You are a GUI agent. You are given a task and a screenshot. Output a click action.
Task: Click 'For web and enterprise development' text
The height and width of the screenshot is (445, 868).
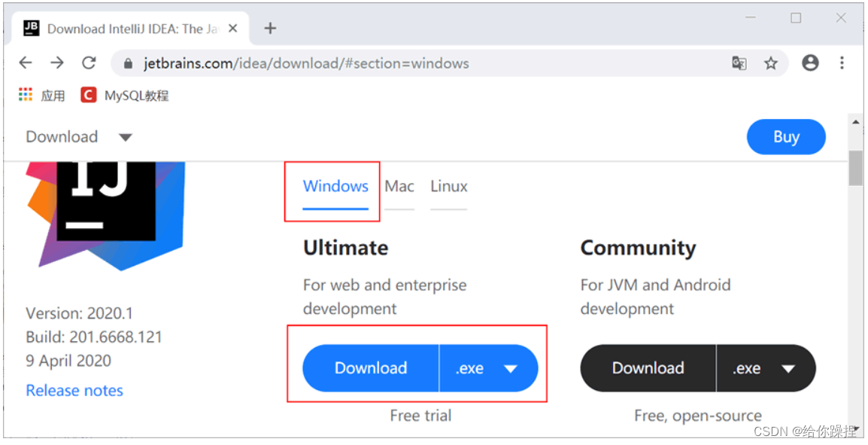click(384, 297)
